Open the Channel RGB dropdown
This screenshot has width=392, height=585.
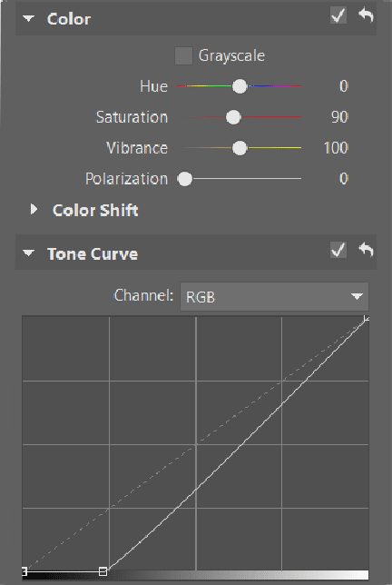click(274, 297)
